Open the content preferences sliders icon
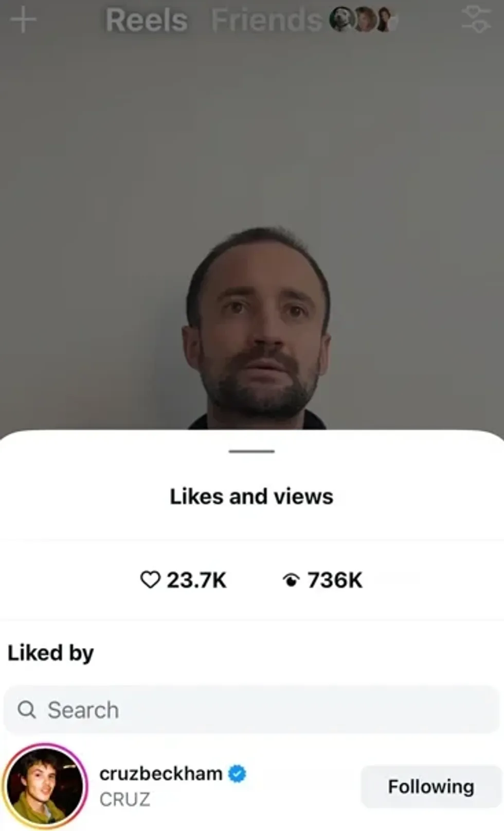 click(476, 20)
